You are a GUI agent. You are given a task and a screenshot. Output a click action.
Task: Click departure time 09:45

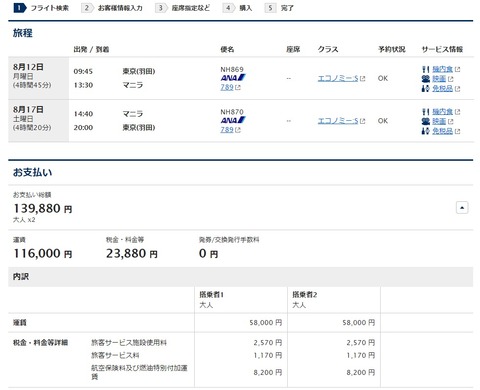(x=83, y=71)
